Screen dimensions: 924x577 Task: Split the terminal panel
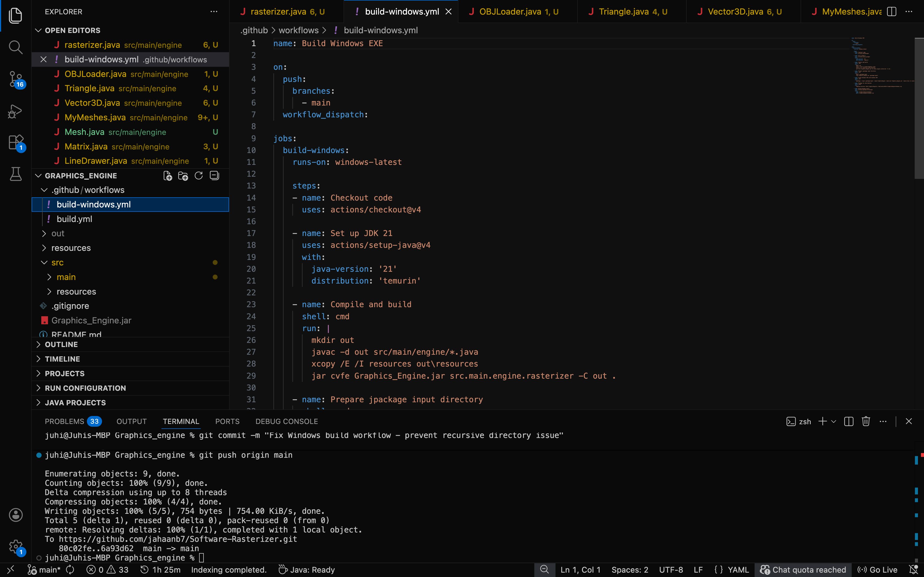point(848,421)
